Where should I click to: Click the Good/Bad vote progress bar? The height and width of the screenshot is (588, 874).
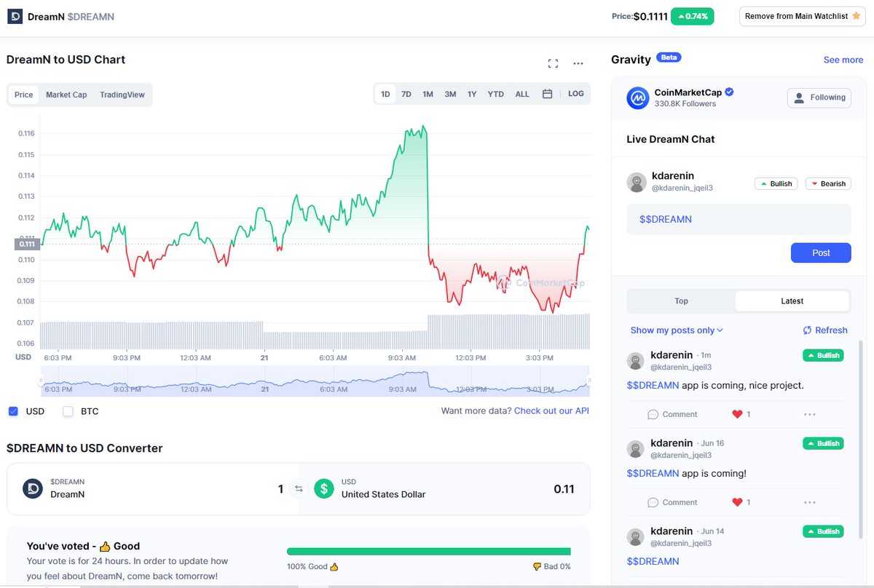pyautogui.click(x=429, y=551)
